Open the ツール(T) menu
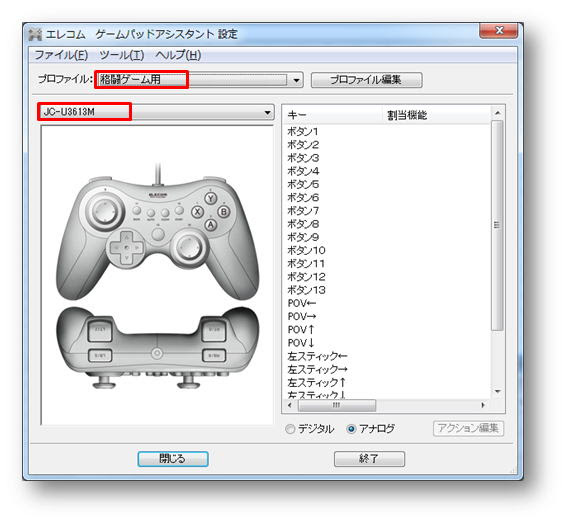The image size is (566, 523). pos(122,55)
